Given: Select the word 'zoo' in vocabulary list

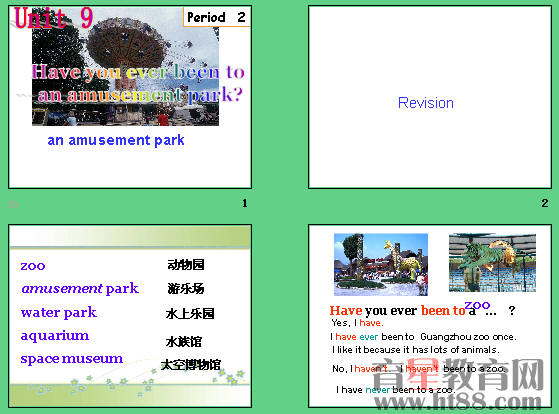Looking at the screenshot, I should [33, 266].
